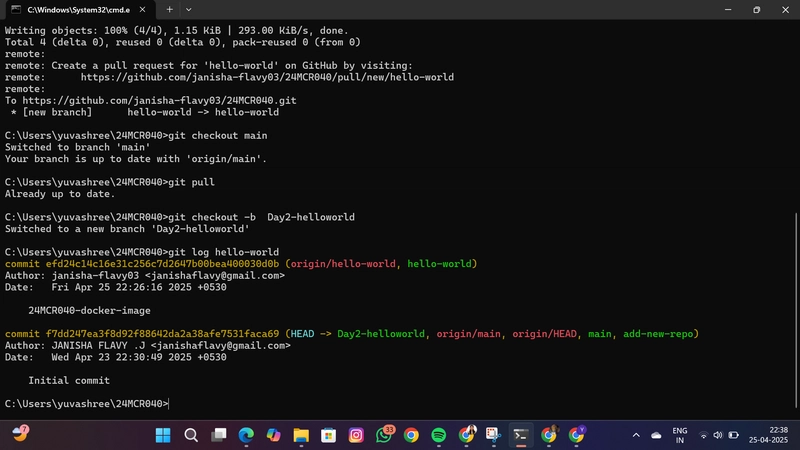Click 'Already up to date.' line
800x450 pixels.
pyautogui.click(x=60, y=194)
